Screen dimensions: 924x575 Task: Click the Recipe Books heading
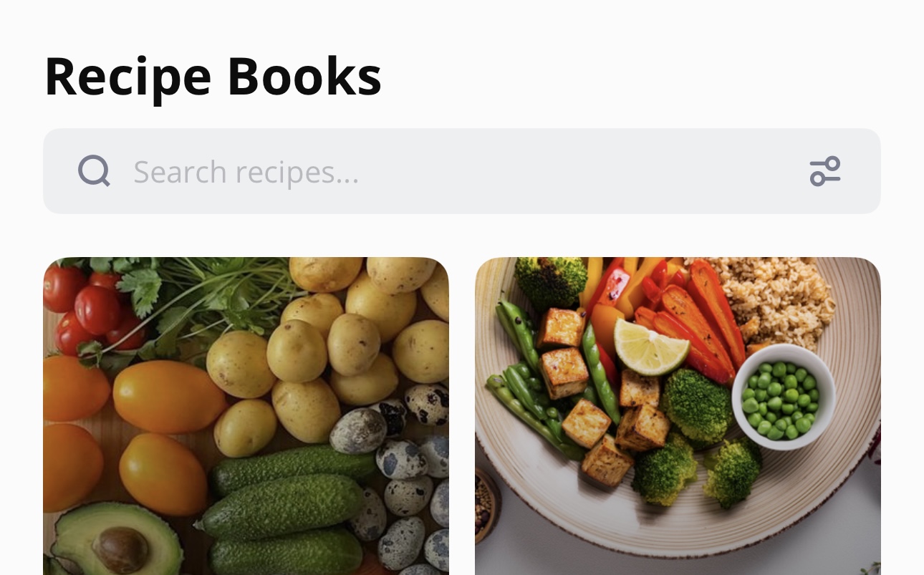click(213, 77)
